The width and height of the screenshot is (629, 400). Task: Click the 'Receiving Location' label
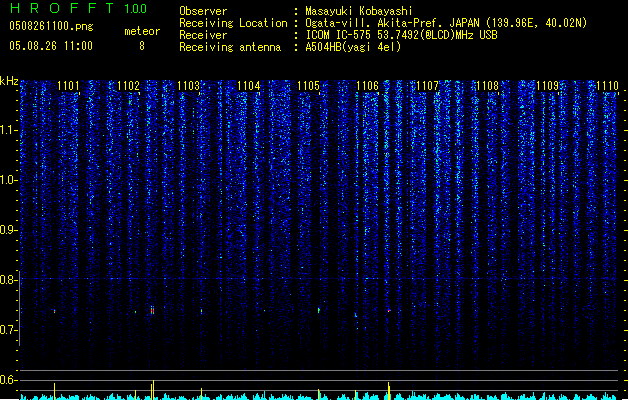(x=233, y=23)
